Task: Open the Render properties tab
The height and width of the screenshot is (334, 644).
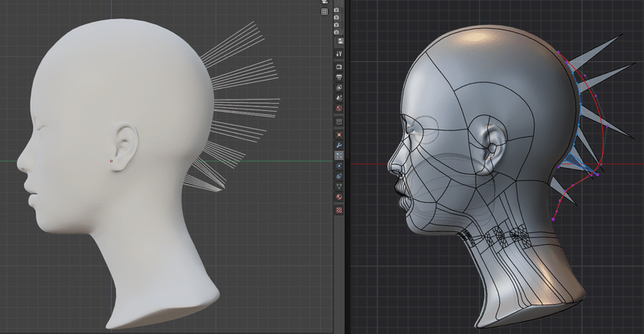Action: coord(339,67)
